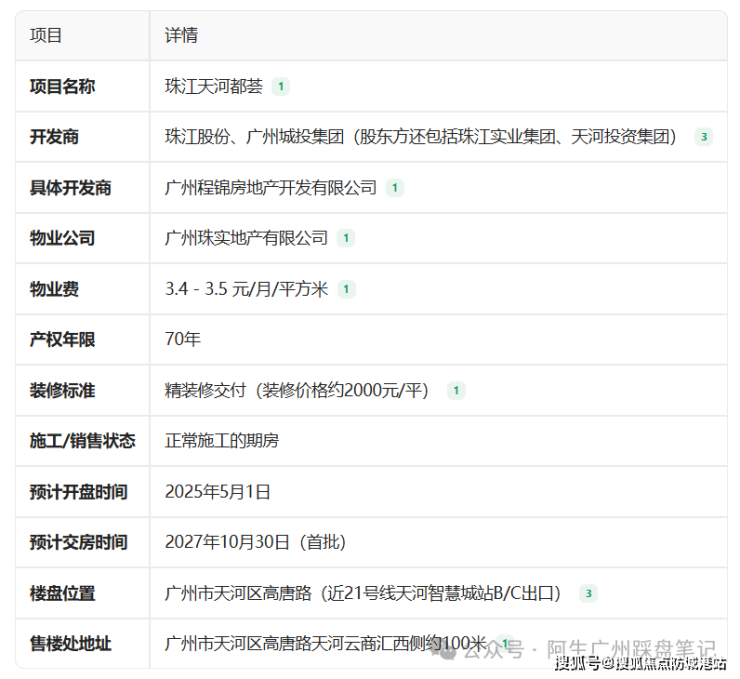Select the value 70年
Image resolution: width=740 pixels, height=679 pixels.
pos(183,339)
